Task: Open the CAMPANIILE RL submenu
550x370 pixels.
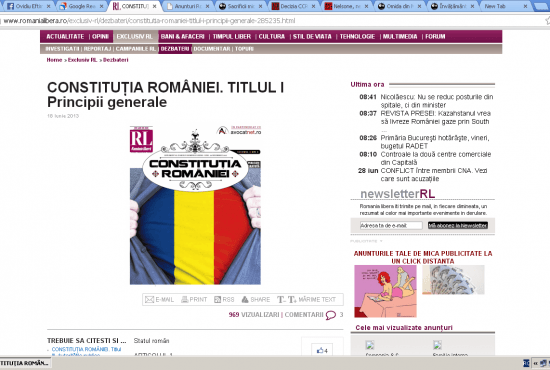Action: coord(136,49)
